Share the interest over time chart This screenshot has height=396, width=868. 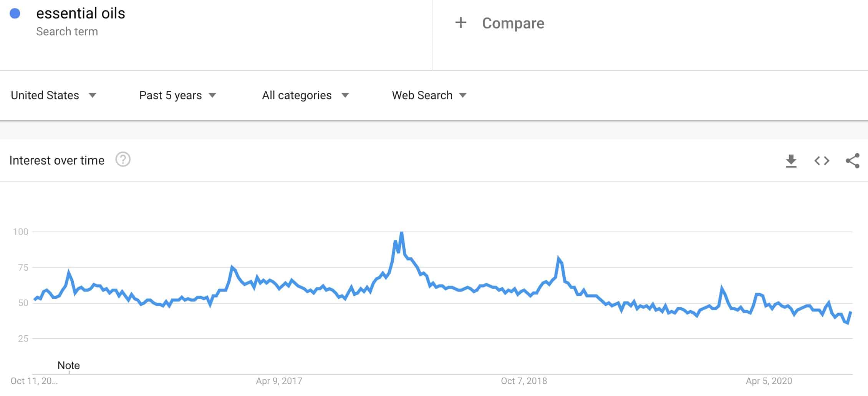(852, 161)
